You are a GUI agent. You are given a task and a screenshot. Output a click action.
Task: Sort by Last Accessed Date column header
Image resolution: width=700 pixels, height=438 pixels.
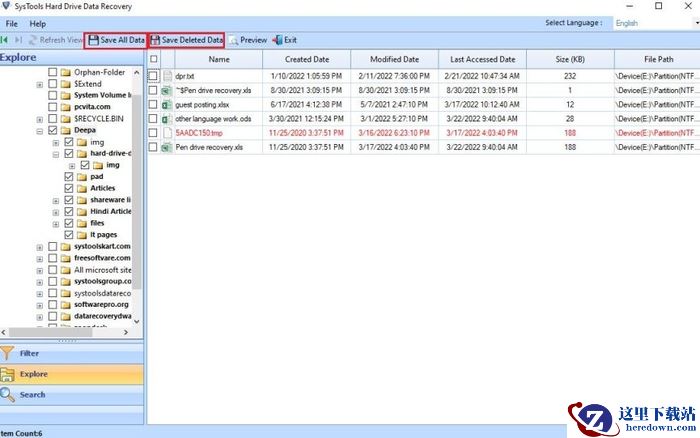(483, 59)
